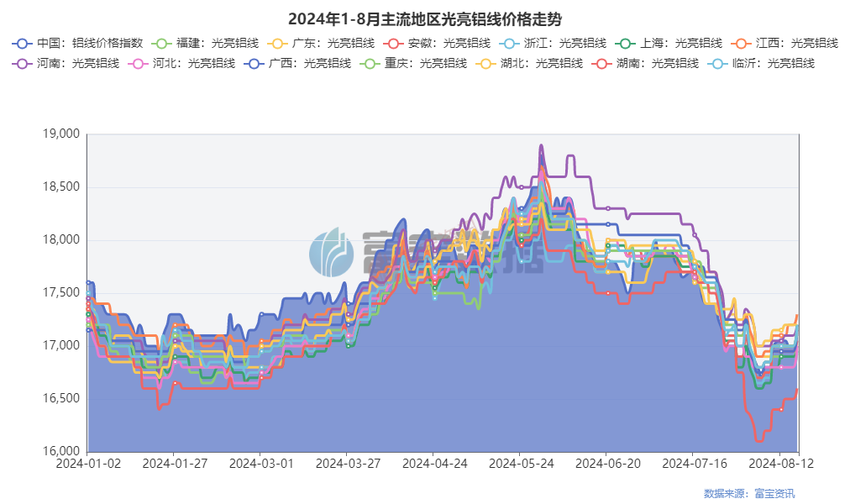Viewport: 850px width, 504px height.
Task: Click the 河南 purple legend marker icon
Action: click(x=23, y=63)
